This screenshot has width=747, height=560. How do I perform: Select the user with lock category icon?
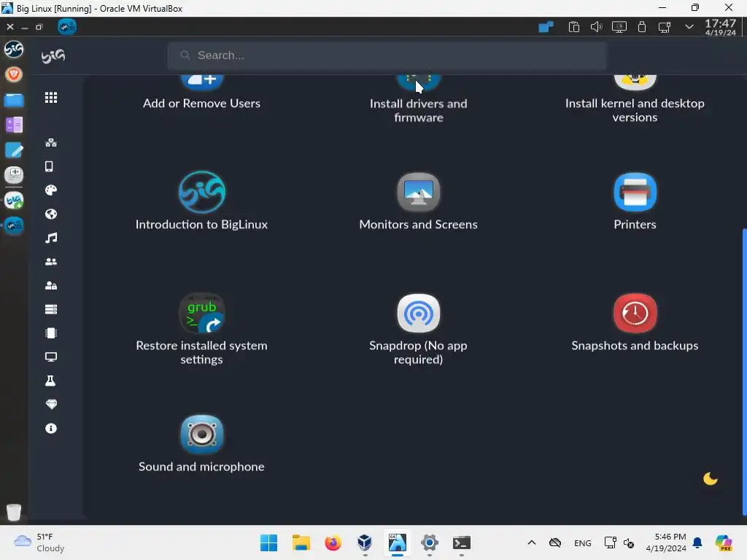(51, 285)
